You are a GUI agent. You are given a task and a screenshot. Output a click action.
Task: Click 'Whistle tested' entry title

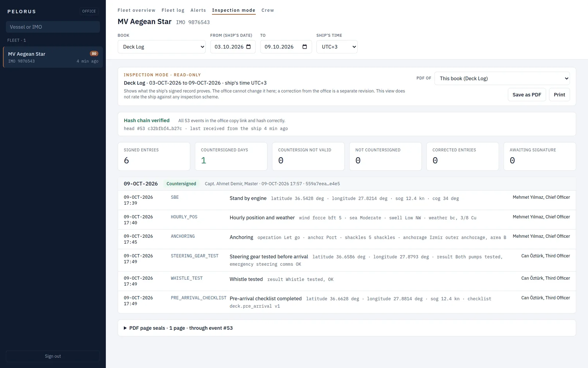[246, 279]
